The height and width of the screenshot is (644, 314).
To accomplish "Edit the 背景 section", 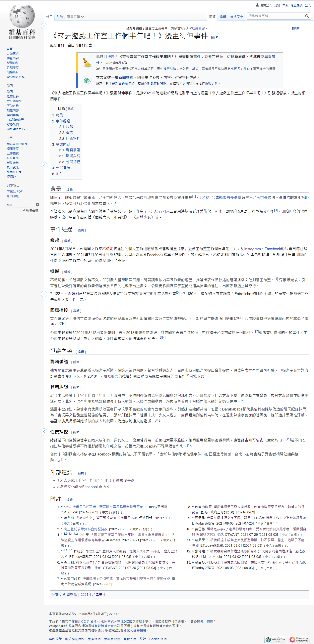I will point(69,190).
